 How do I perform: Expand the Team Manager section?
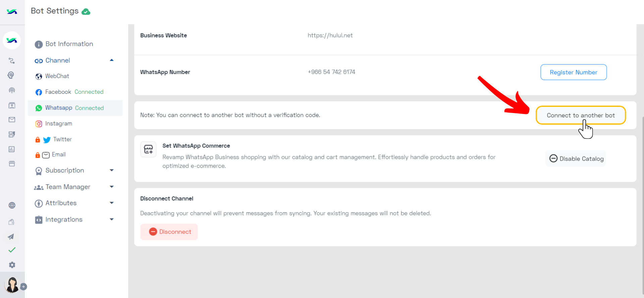coord(112,187)
